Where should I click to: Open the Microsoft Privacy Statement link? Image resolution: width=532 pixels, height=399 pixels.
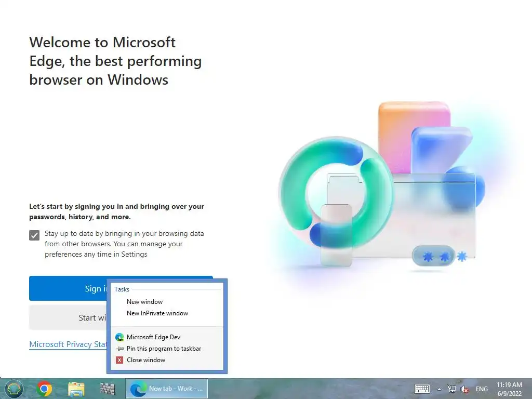point(68,344)
